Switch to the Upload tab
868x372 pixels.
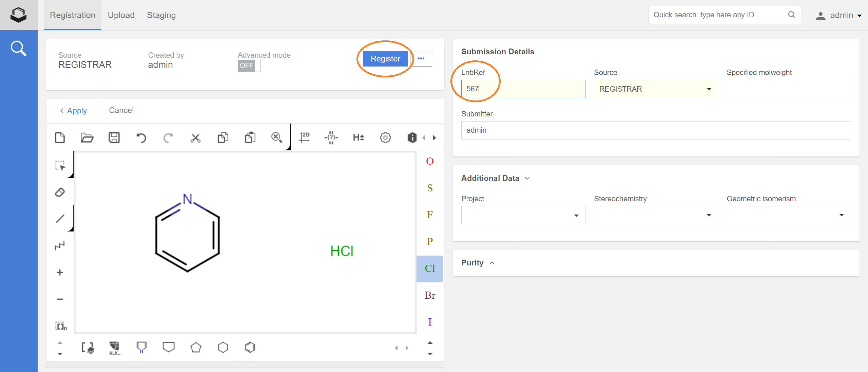point(120,15)
